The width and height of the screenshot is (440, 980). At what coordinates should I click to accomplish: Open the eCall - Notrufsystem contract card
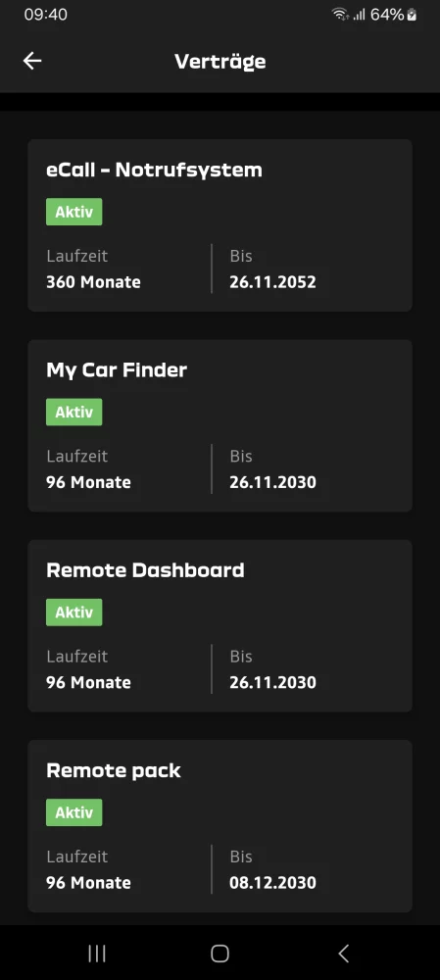click(x=220, y=225)
